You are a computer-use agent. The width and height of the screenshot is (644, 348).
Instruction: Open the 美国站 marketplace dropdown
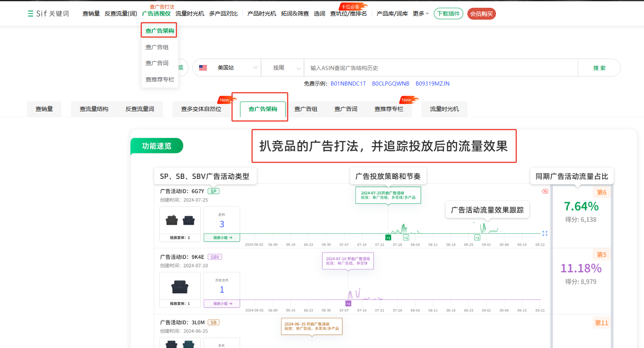[237, 68]
